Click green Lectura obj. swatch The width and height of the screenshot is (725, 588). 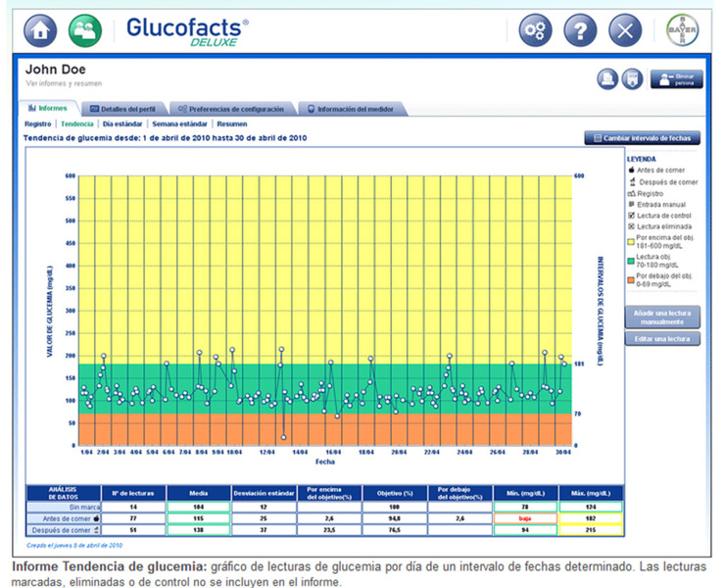coord(631,261)
